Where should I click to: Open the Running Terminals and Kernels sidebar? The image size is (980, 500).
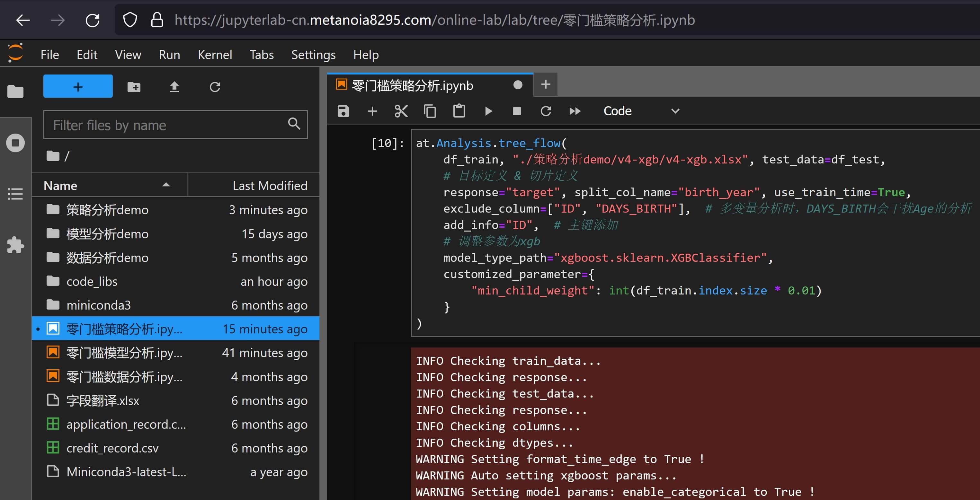click(16, 143)
